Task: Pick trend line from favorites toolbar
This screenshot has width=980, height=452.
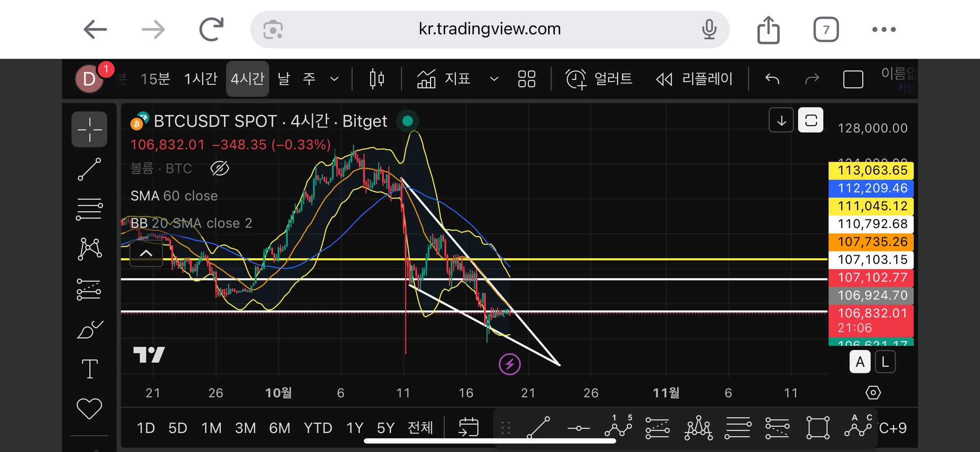Action: 538,428
